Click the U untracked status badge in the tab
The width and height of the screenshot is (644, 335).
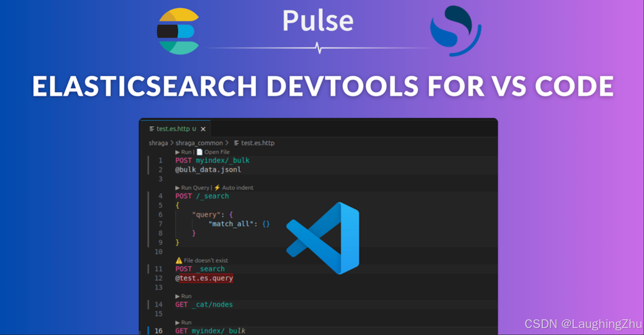194,129
